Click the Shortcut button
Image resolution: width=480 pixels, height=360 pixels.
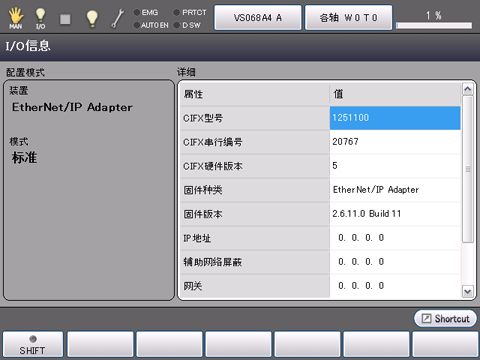tap(445, 318)
